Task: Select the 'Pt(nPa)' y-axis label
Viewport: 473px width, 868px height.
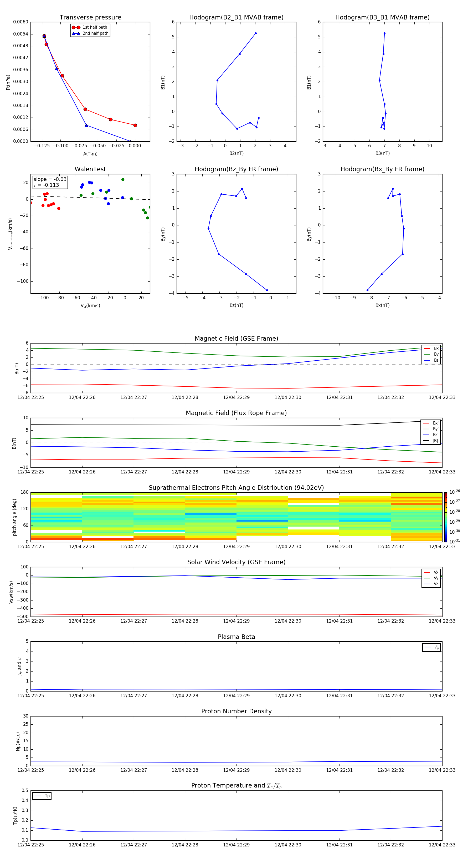Action: click(8, 82)
